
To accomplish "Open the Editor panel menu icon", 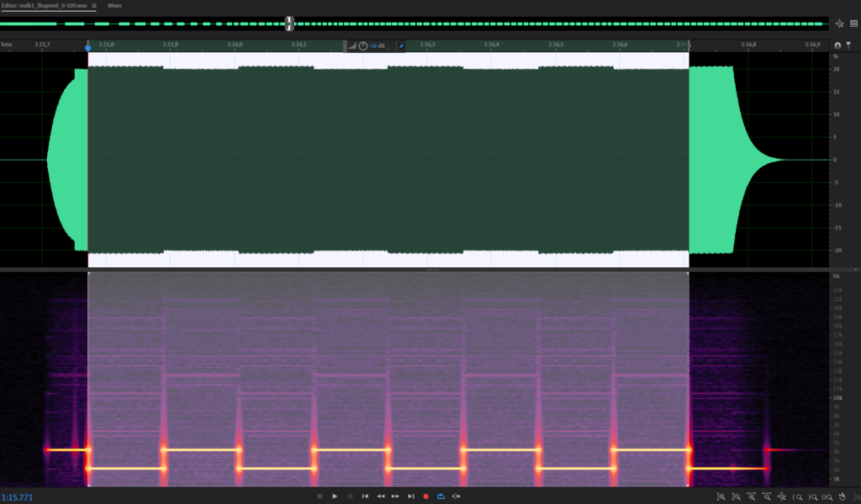I will coord(94,6).
